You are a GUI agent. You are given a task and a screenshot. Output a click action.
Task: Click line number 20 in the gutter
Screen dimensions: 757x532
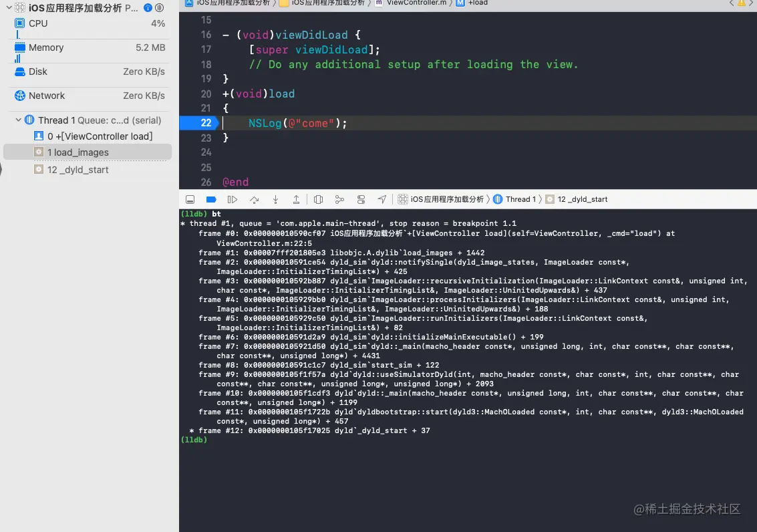click(206, 94)
